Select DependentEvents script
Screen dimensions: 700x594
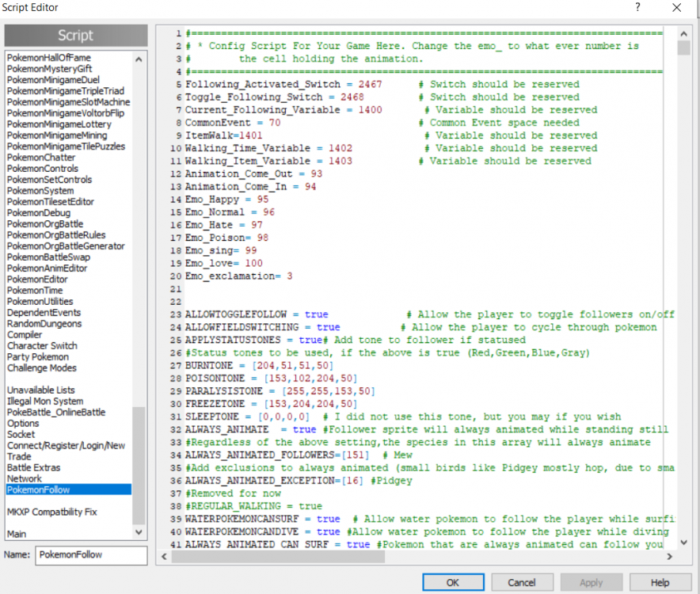(x=44, y=313)
